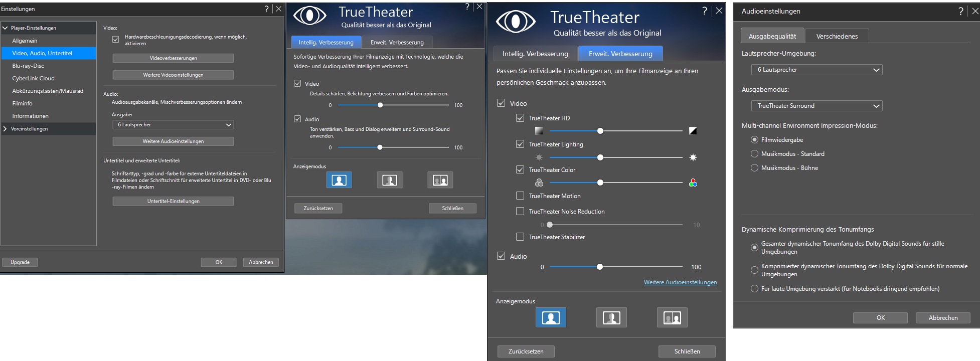Image resolution: width=980 pixels, height=361 pixels.
Task: Click Video slider handle in small TrueTheater
Action: (x=380, y=105)
